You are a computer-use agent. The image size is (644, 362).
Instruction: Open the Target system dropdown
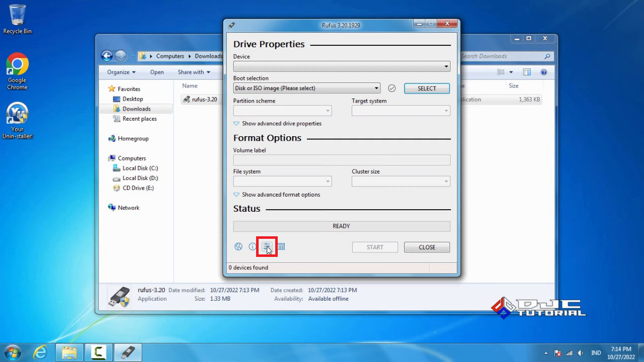[401, 111]
